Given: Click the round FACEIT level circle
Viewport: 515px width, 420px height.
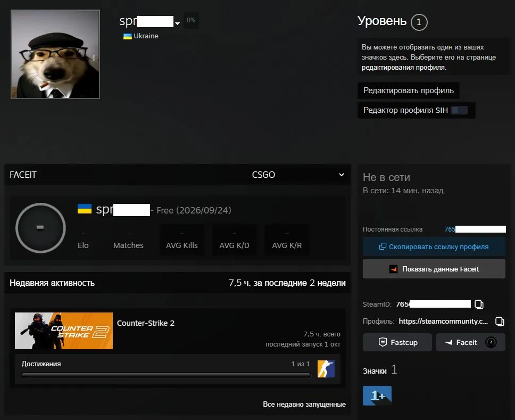Looking at the screenshot, I should click(40, 228).
